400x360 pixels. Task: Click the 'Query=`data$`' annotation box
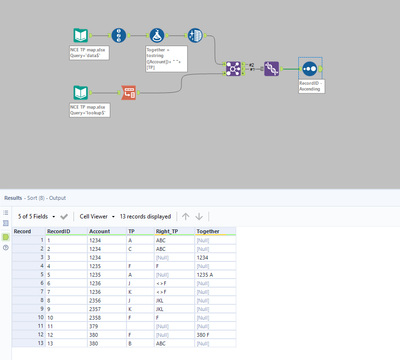pos(89,53)
